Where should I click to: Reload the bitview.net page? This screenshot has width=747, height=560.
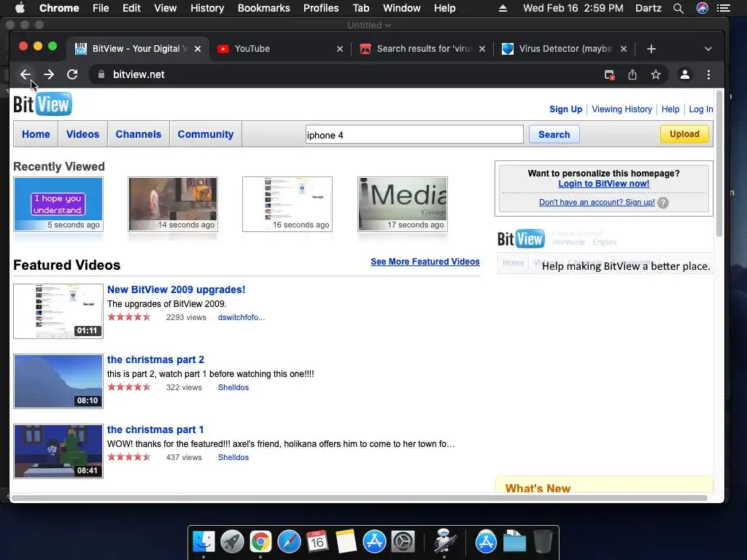[x=72, y=75]
